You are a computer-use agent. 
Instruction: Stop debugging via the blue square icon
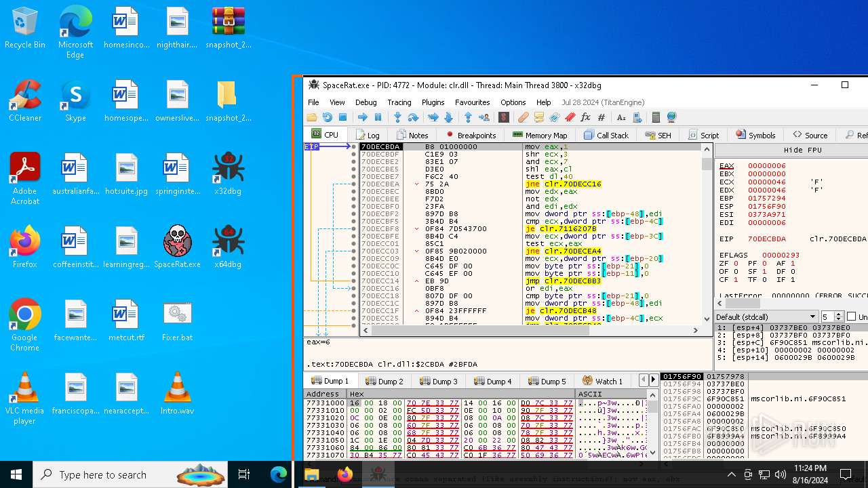tap(342, 117)
